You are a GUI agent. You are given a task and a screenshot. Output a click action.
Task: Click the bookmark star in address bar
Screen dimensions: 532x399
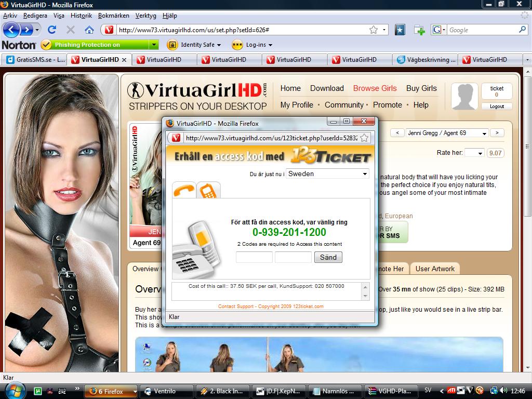[x=373, y=30]
